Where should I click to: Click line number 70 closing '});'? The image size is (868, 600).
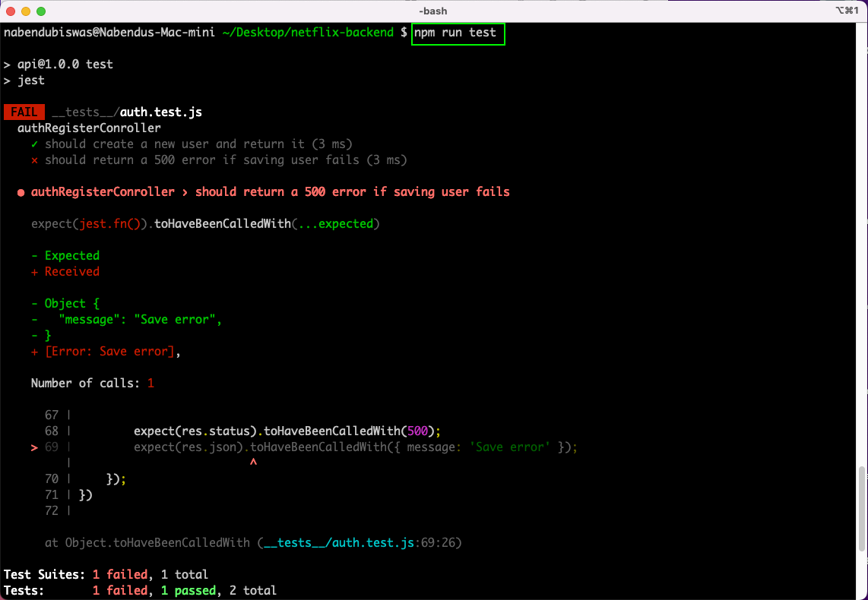point(86,479)
